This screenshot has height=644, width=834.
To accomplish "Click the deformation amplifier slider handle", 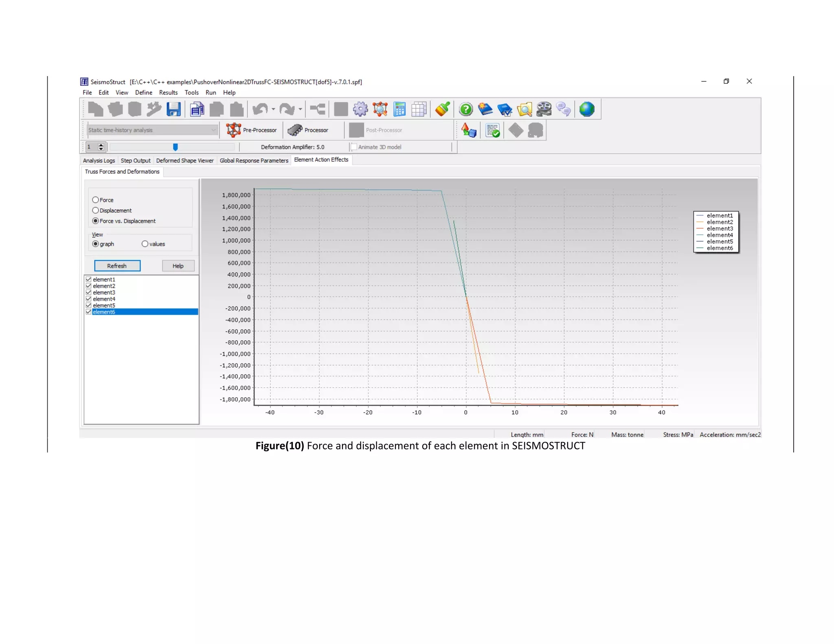I will pos(175,147).
